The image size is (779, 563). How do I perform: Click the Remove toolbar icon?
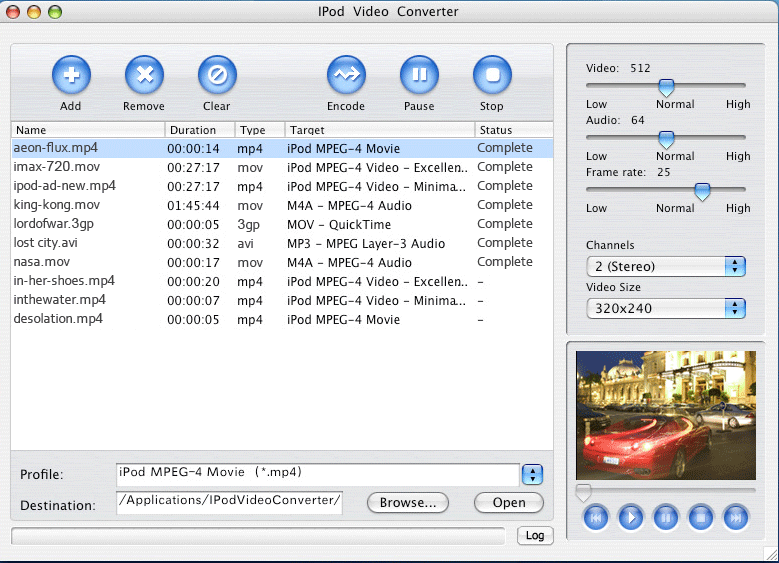pyautogui.click(x=144, y=75)
